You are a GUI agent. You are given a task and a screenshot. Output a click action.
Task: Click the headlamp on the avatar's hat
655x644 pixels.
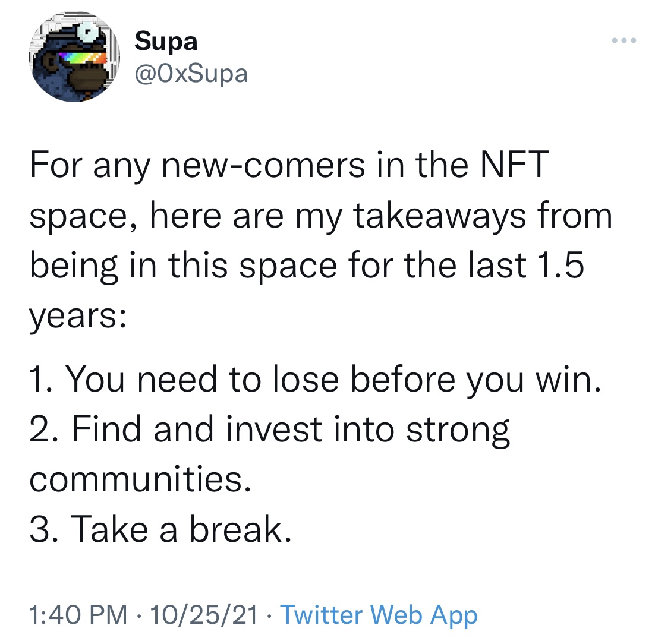pyautogui.click(x=90, y=30)
